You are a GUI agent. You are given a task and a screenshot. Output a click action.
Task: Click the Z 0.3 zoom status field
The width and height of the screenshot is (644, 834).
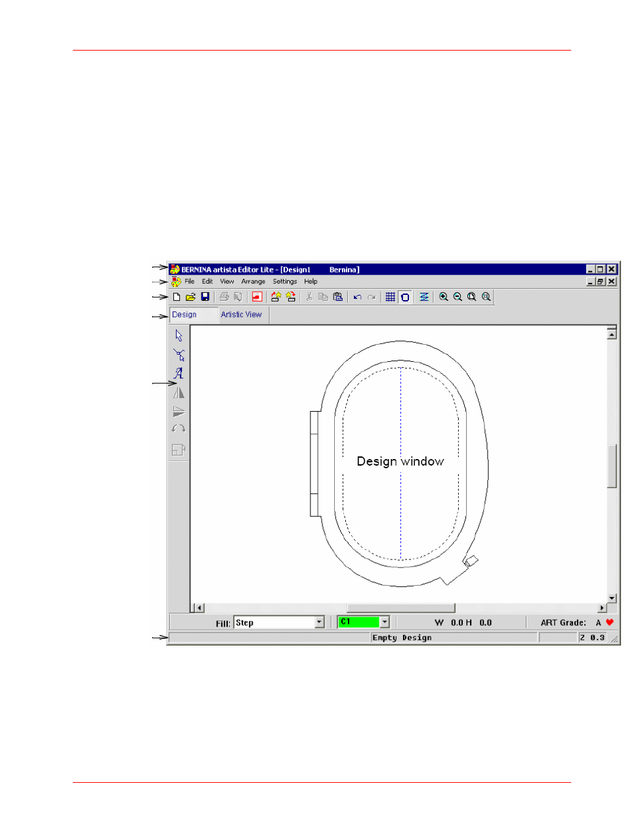tap(592, 638)
